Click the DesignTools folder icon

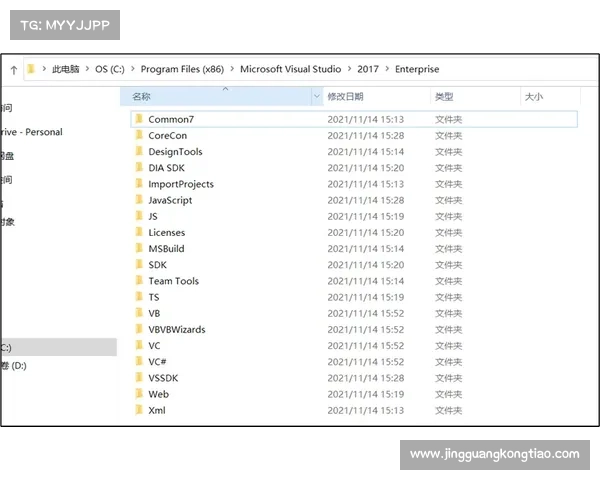(139, 151)
